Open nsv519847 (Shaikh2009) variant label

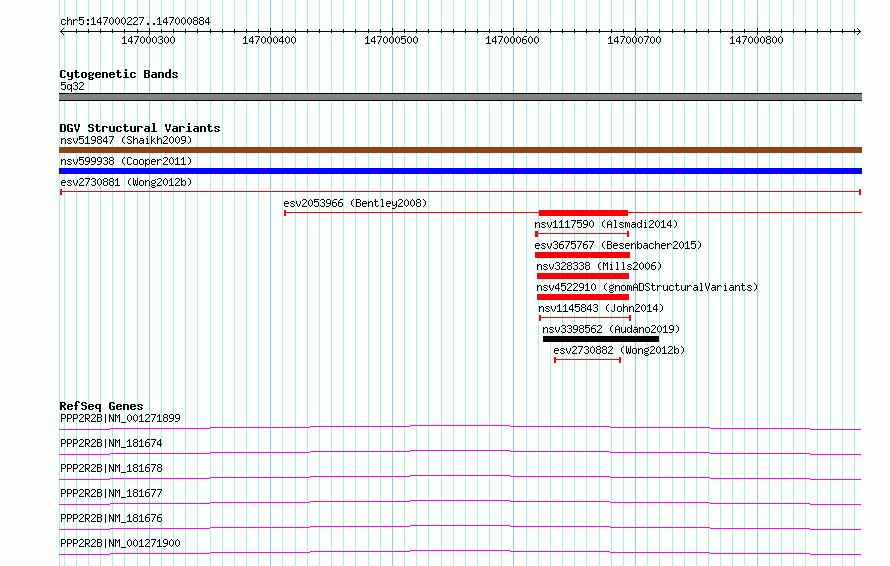[x=126, y=140]
